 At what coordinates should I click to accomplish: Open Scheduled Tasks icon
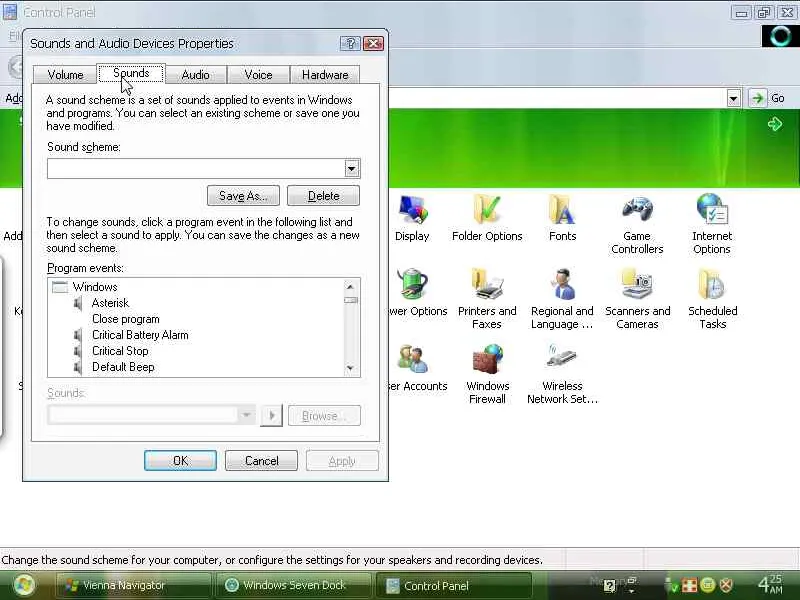[712, 285]
